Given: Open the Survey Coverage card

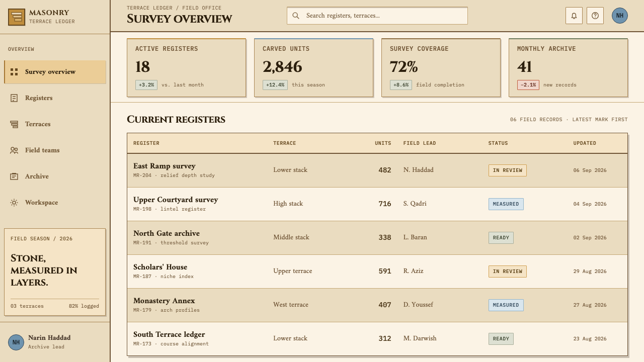Looking at the screenshot, I should click(x=441, y=67).
